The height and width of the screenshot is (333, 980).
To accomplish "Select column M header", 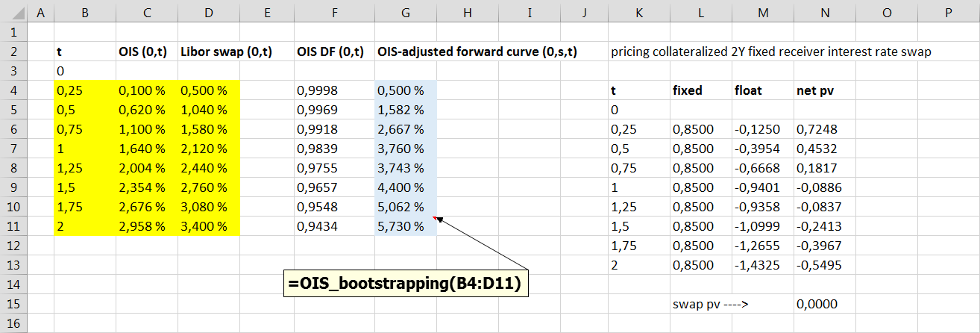I will (x=763, y=12).
